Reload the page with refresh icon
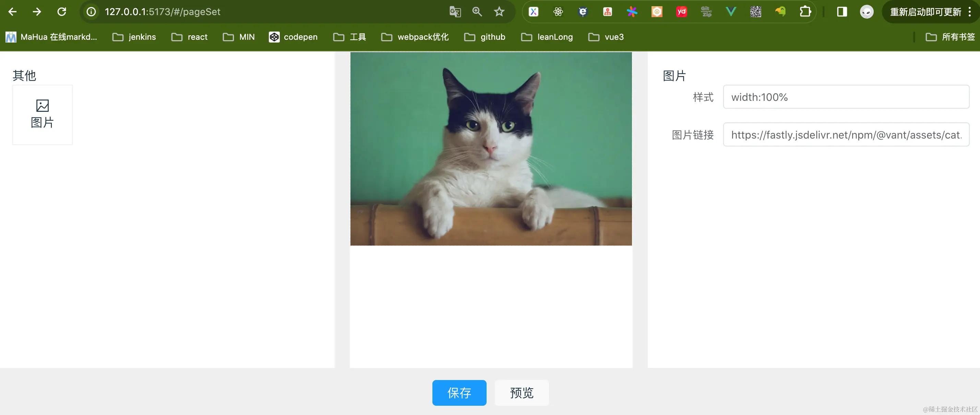Screen dimensions: 980x415 tap(62, 12)
